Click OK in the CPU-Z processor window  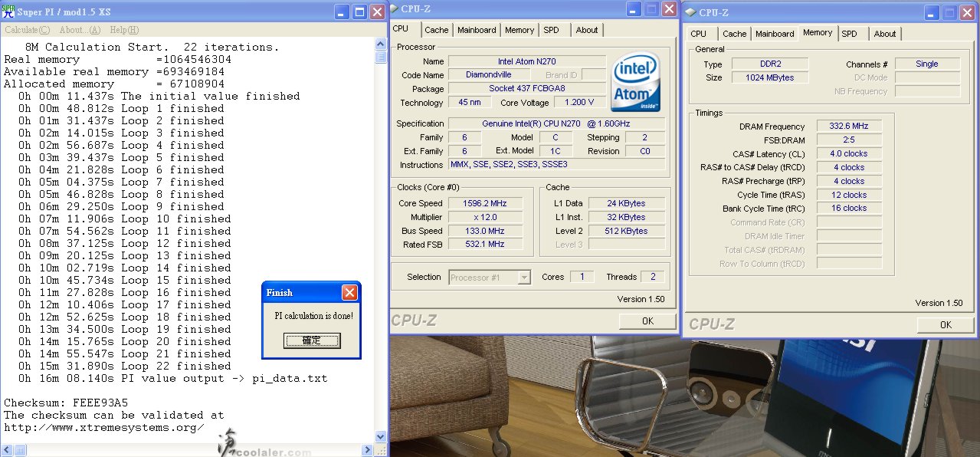coord(647,321)
